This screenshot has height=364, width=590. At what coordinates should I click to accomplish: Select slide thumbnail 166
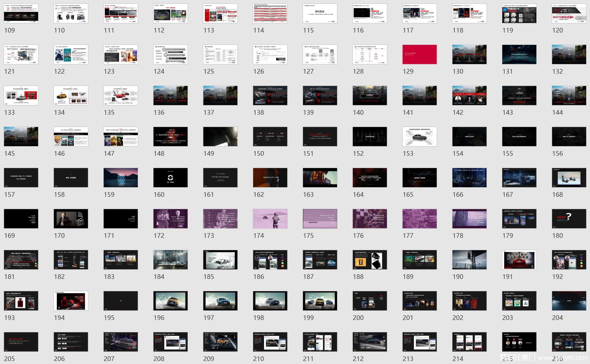pyautogui.click(x=469, y=178)
